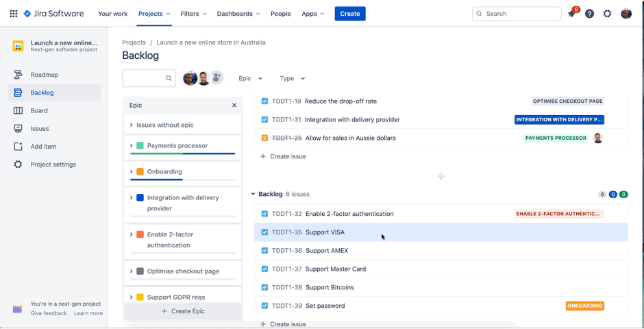Open Your work menu
This screenshot has width=644, height=329.
pyautogui.click(x=112, y=14)
